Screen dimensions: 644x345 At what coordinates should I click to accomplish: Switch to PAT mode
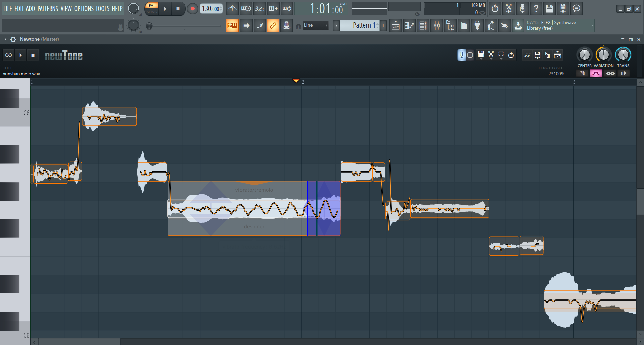(152, 5)
